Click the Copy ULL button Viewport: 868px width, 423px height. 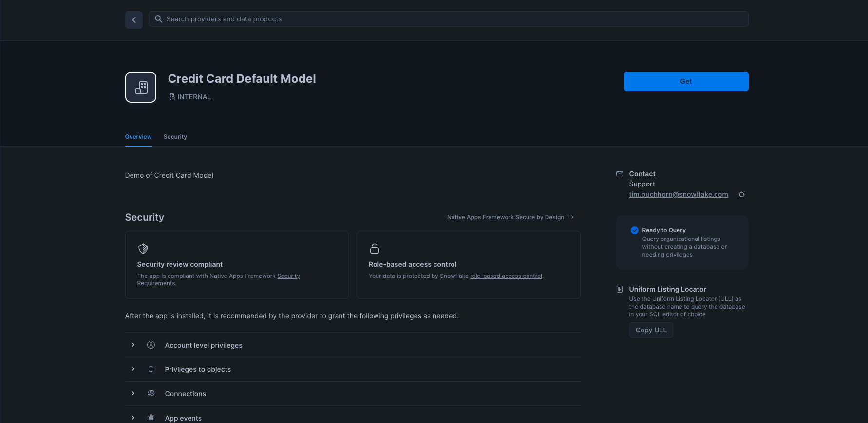tap(651, 330)
